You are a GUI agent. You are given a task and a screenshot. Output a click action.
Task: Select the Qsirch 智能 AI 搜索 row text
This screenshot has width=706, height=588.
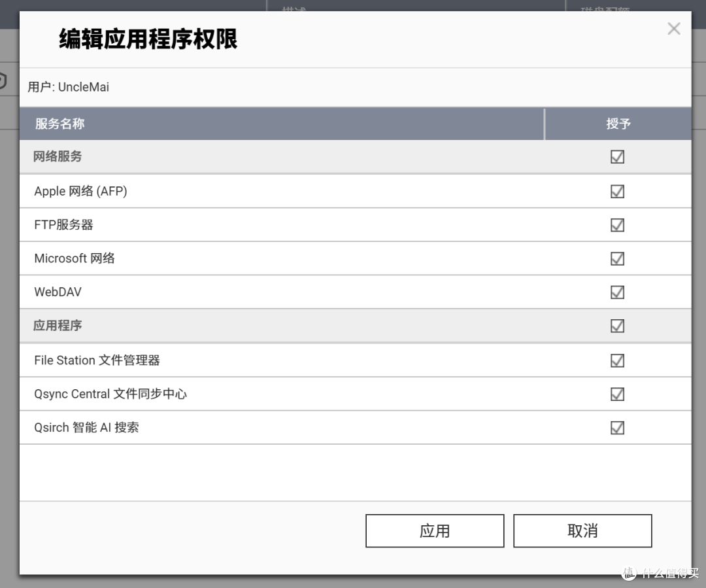click(86, 427)
